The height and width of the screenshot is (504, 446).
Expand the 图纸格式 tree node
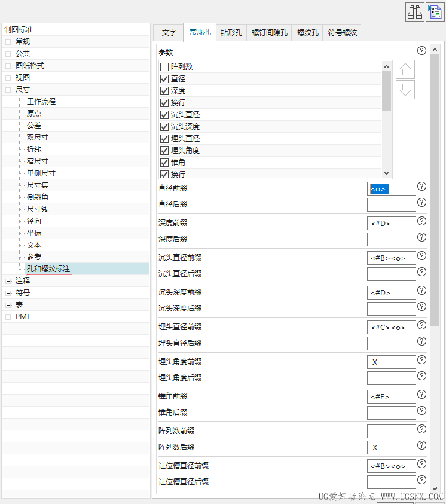tap(8, 66)
